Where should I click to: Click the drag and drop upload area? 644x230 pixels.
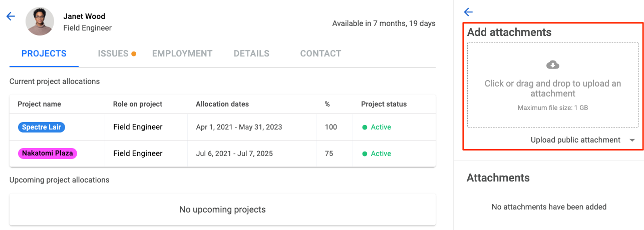tap(553, 84)
